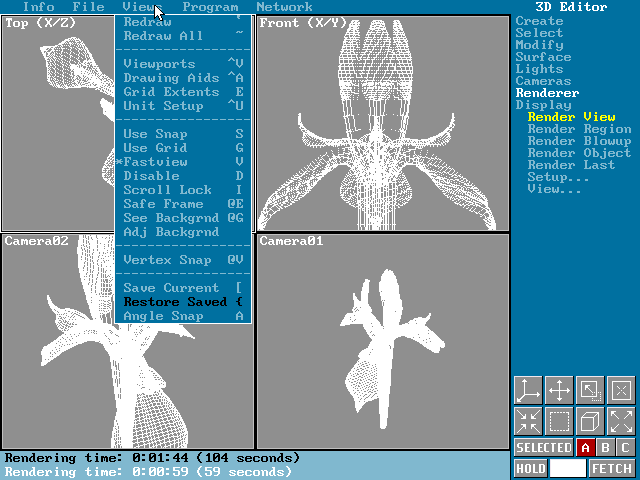The height and width of the screenshot is (480, 640).
Task: Activate selection set B
Action: tap(605, 447)
